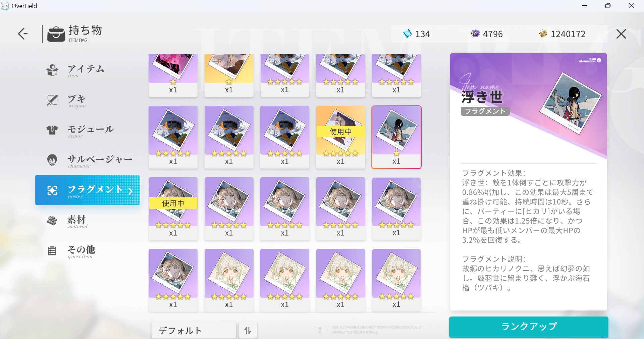Click the ランクアップ button
This screenshot has width=644, height=339.
529,327
